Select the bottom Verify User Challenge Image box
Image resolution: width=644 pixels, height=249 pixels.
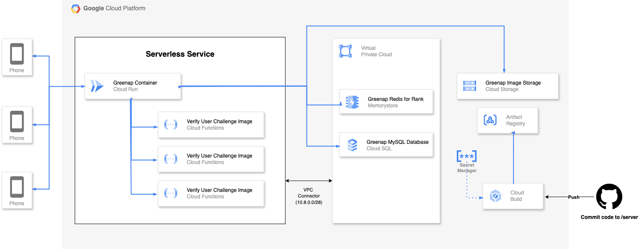[211, 194]
